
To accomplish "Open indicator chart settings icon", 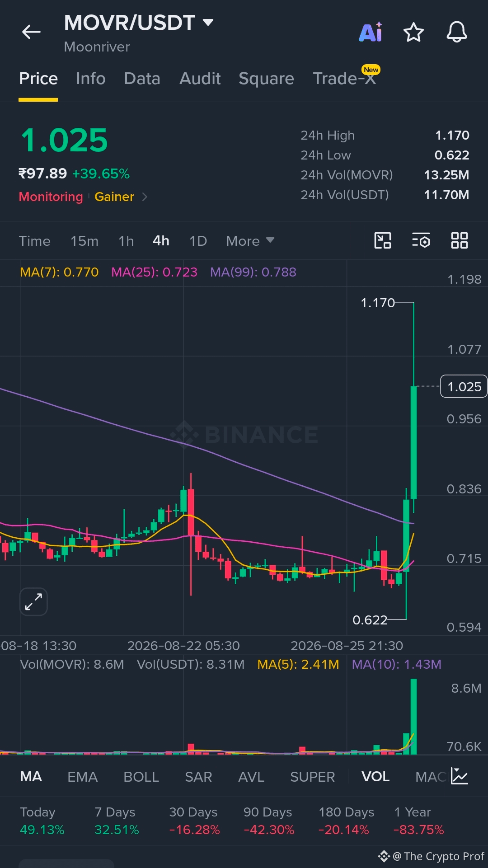I will (x=460, y=776).
